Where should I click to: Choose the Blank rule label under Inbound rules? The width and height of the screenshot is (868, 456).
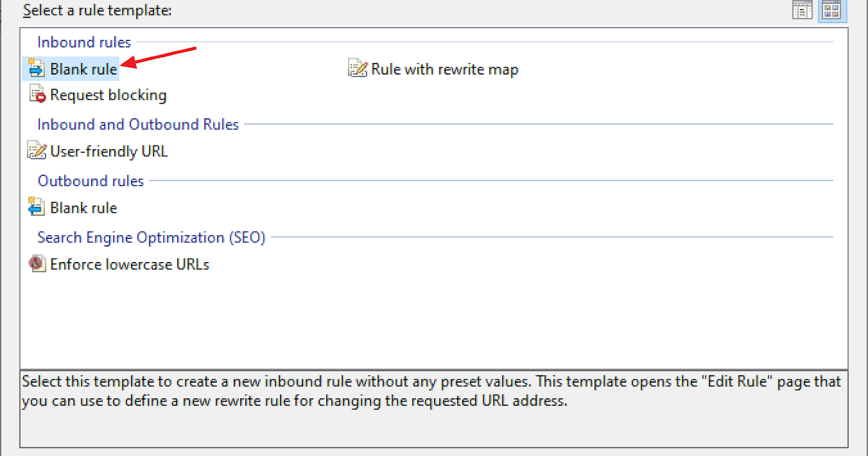[83, 69]
